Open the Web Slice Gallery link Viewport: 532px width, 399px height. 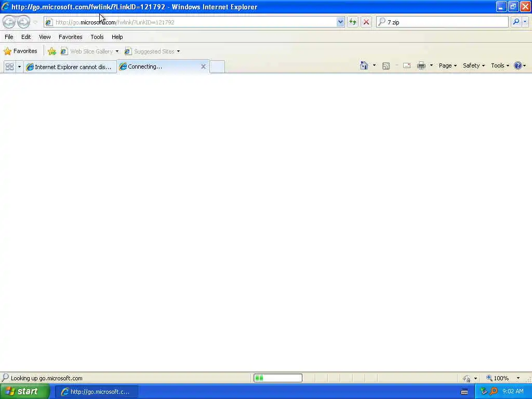(x=87, y=51)
